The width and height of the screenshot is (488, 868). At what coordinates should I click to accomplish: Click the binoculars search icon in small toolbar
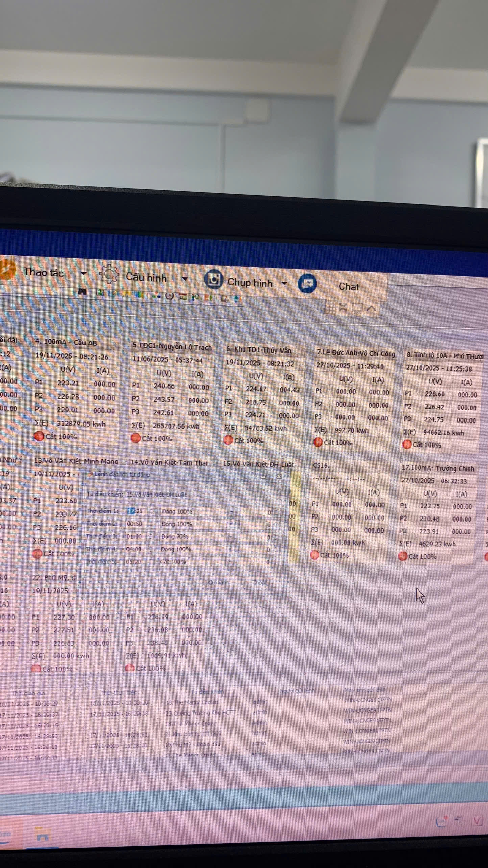[x=82, y=292]
